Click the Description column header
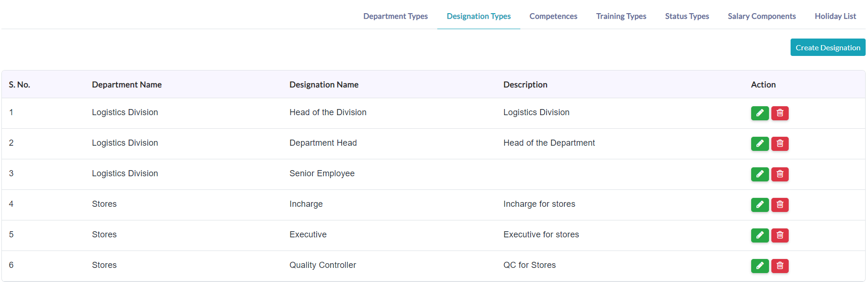868x282 pixels. click(x=525, y=85)
